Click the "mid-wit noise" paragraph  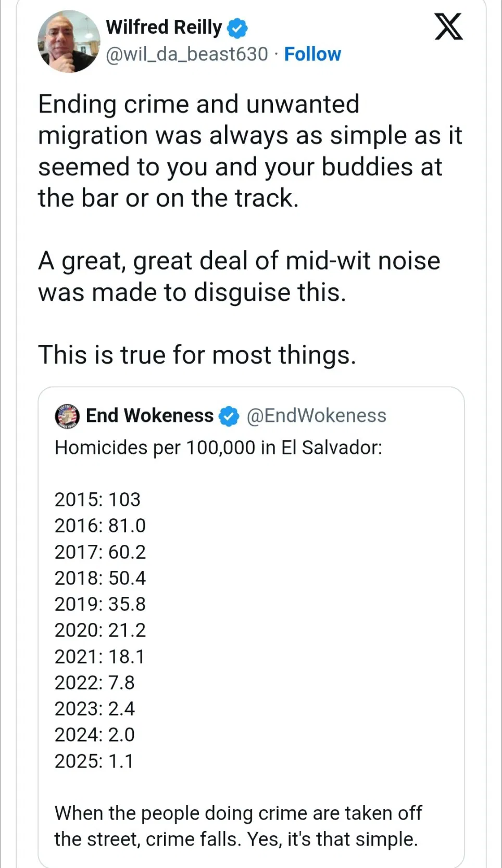point(239,276)
